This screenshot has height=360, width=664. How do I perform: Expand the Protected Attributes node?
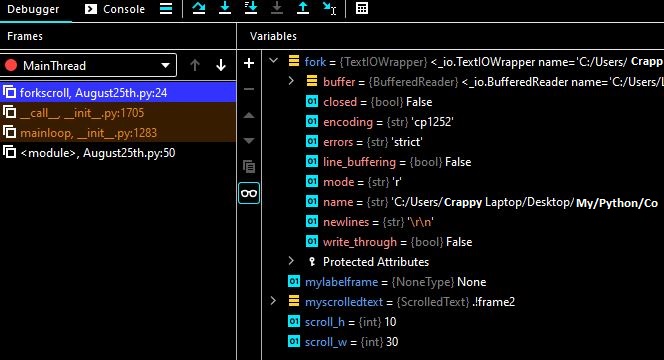click(291, 261)
